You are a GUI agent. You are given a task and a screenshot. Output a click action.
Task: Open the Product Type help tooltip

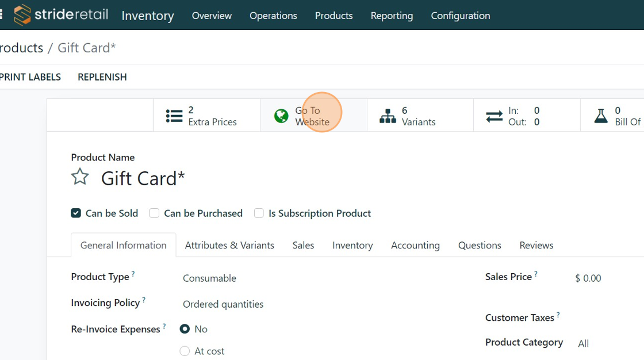click(x=133, y=274)
